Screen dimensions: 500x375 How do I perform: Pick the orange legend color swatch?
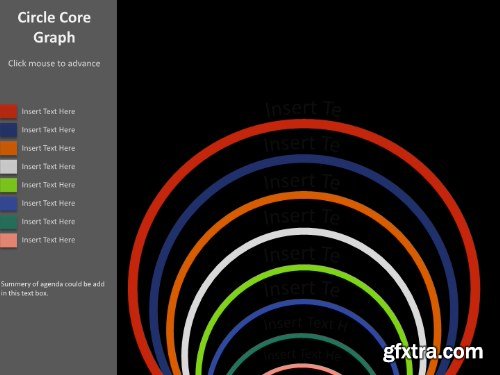coord(8,148)
